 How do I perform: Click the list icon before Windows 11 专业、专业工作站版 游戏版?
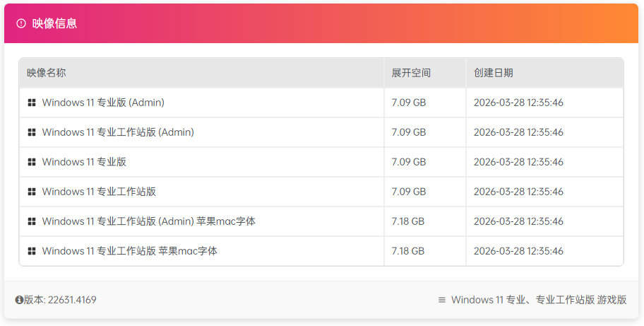(x=442, y=300)
